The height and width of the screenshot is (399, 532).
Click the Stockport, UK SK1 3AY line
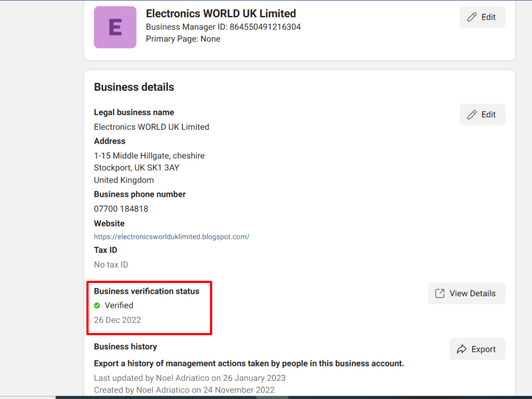[x=136, y=168]
